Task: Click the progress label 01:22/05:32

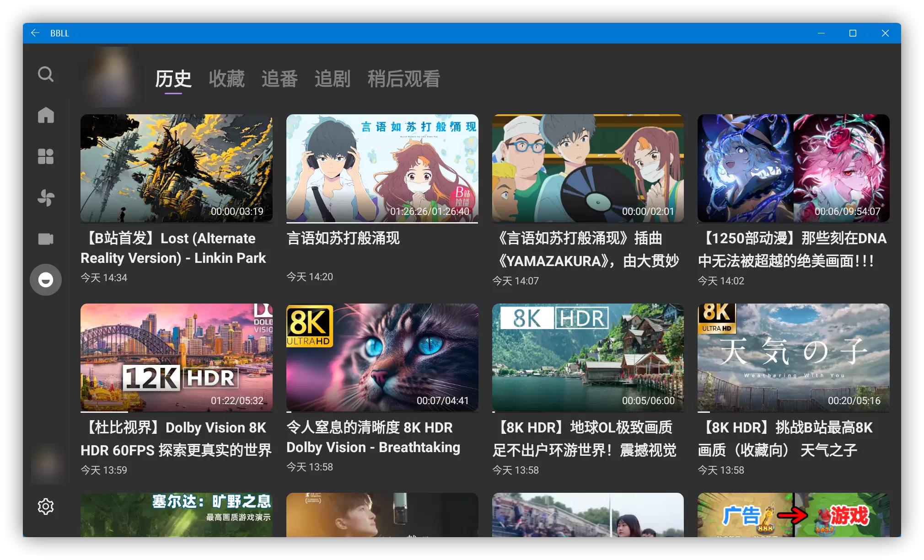Action: 237,400
